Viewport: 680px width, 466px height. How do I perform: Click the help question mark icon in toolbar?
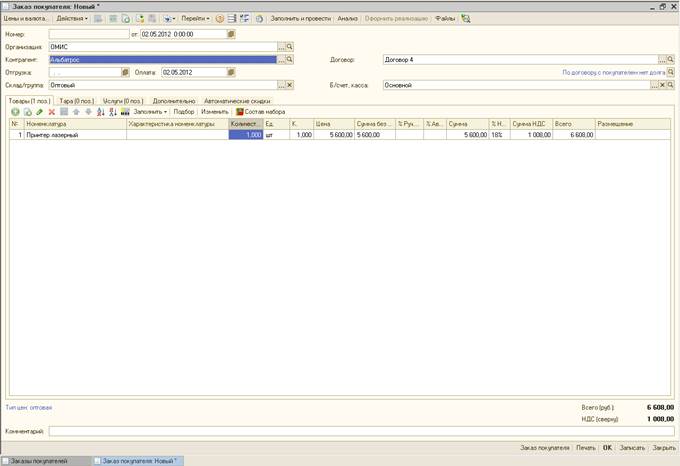(x=219, y=18)
